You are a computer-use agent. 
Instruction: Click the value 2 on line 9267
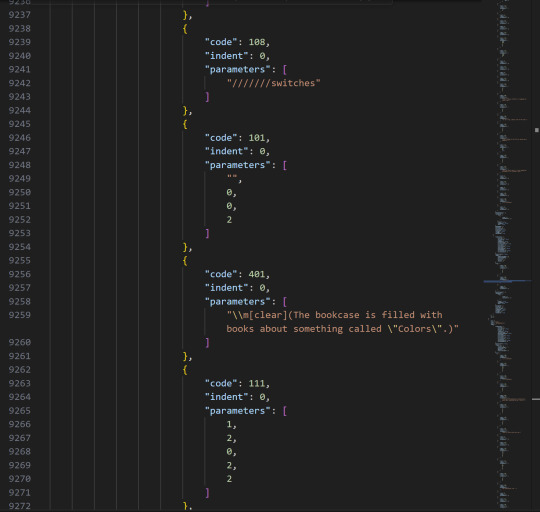tap(229, 438)
